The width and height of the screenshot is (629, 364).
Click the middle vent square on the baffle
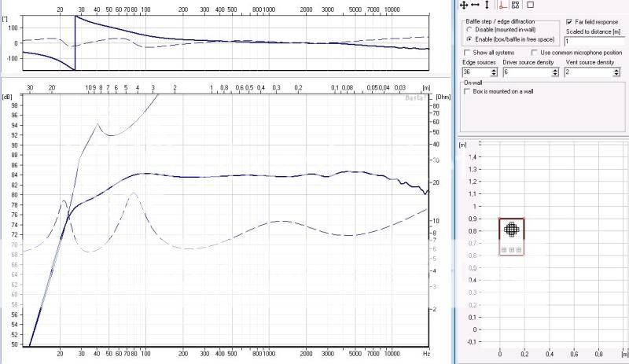click(x=511, y=250)
